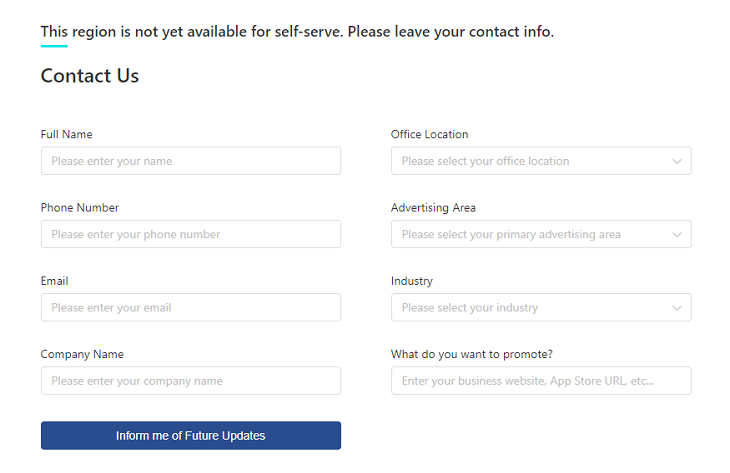Click the 'Contact Us' heading
The height and width of the screenshot is (473, 730).
click(x=90, y=76)
